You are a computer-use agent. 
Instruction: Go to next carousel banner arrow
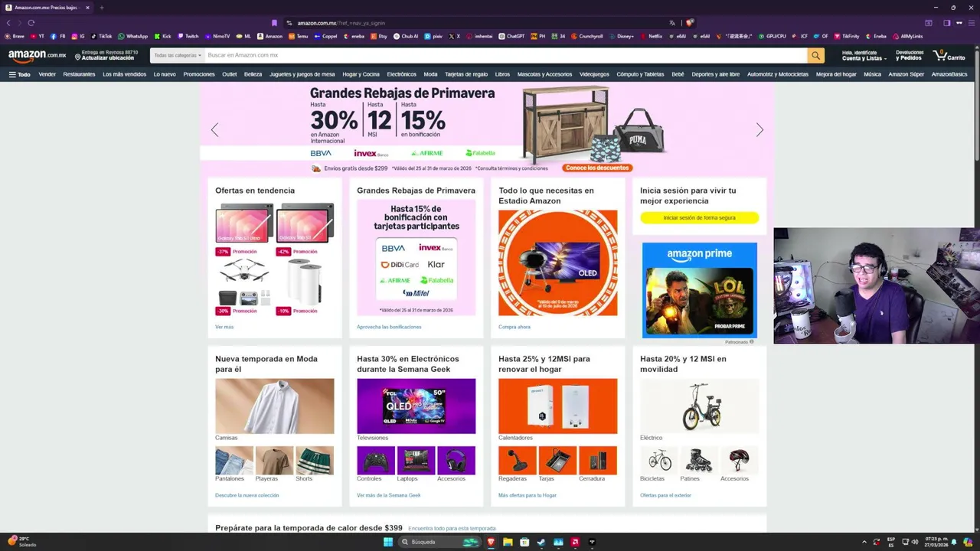point(759,130)
